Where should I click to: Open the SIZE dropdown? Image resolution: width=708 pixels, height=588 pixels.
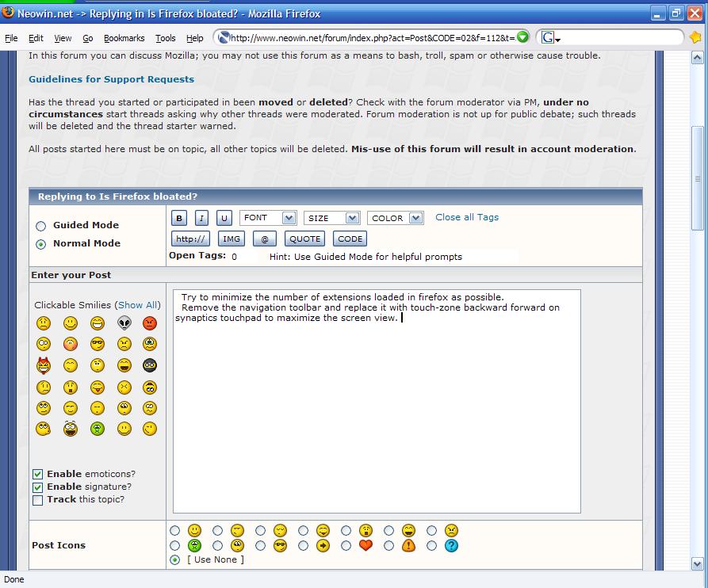click(331, 218)
